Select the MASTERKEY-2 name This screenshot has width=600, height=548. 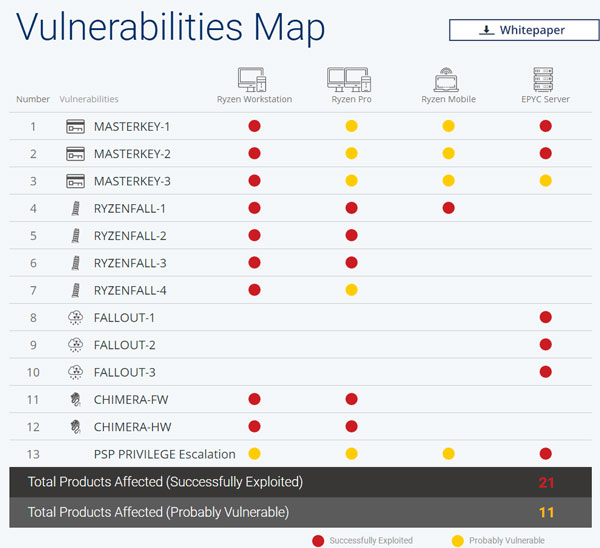coord(132,154)
